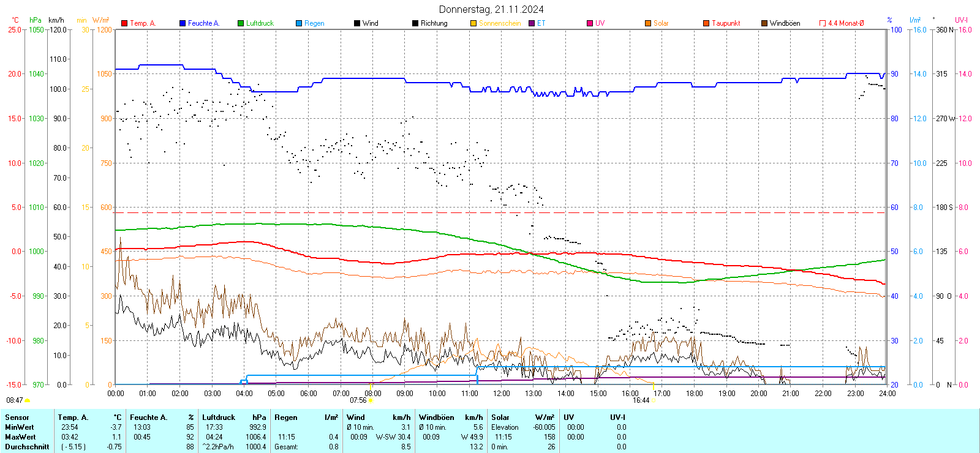980x453 pixels.
Task: Click the green Luftdruck legend square
Action: pos(241,23)
